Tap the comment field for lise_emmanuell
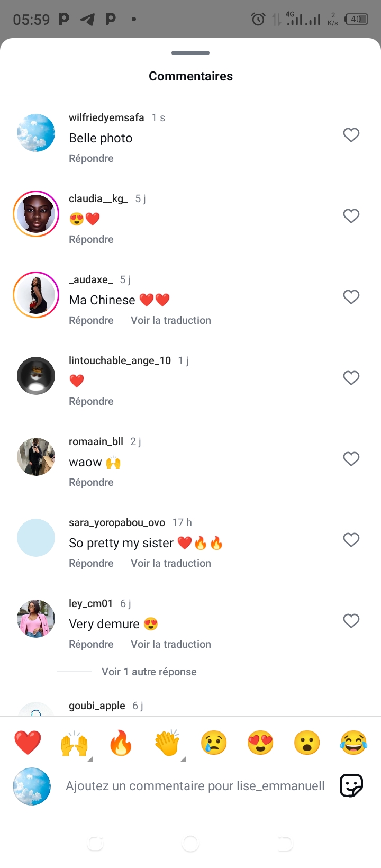Viewport: 381px width, 868px height. click(195, 786)
